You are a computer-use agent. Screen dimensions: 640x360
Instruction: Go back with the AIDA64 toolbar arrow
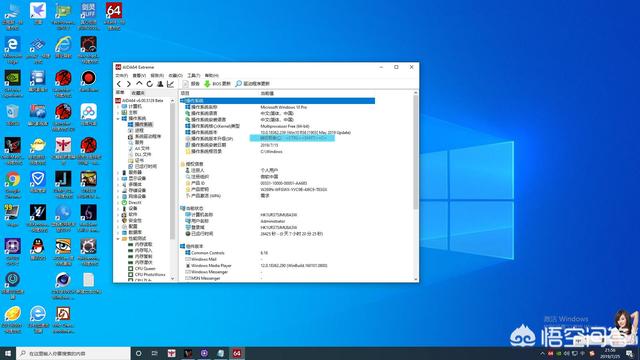point(119,84)
